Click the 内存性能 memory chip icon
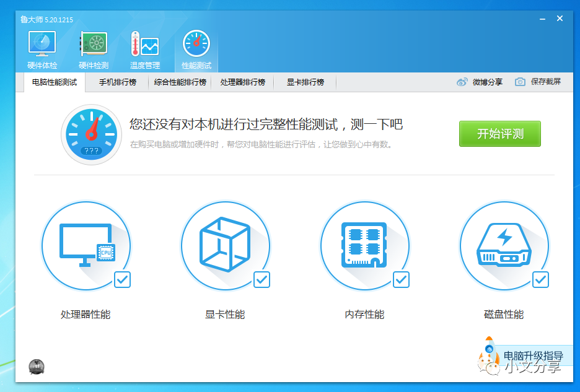This screenshot has height=392, width=580. click(365, 246)
